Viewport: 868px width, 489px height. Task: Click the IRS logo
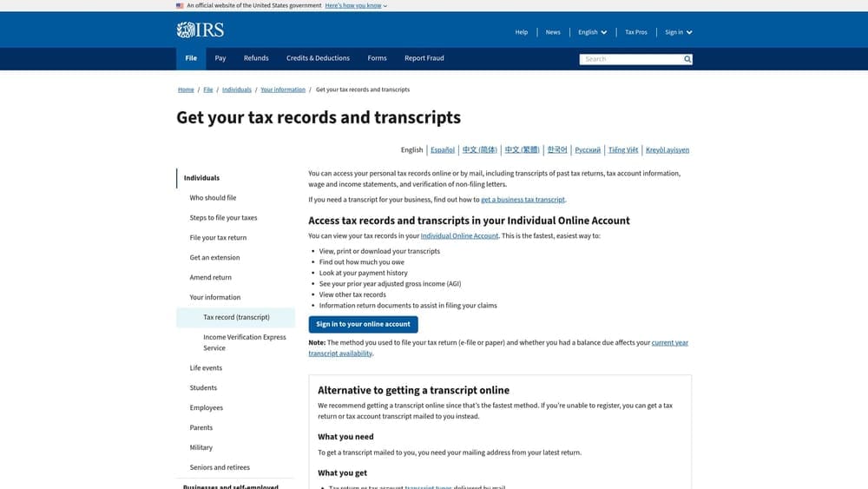pos(200,30)
